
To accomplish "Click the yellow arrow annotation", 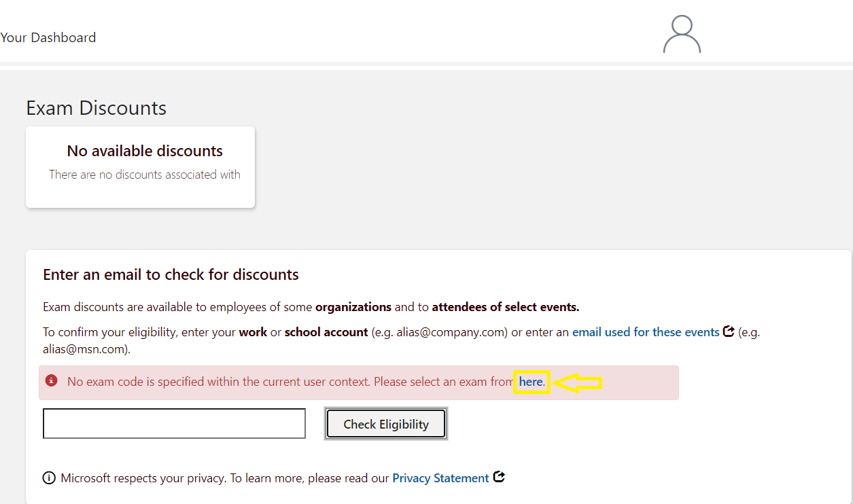I will coord(578,383).
